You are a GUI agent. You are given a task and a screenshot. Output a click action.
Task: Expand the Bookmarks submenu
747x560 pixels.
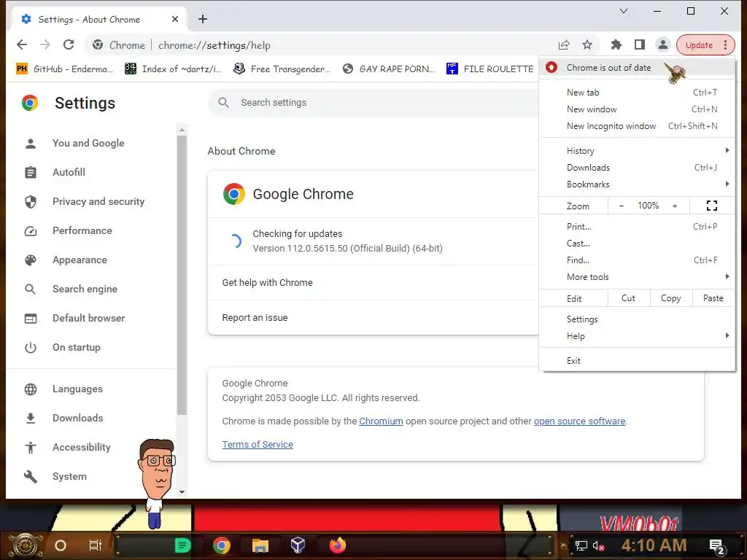pyautogui.click(x=638, y=184)
